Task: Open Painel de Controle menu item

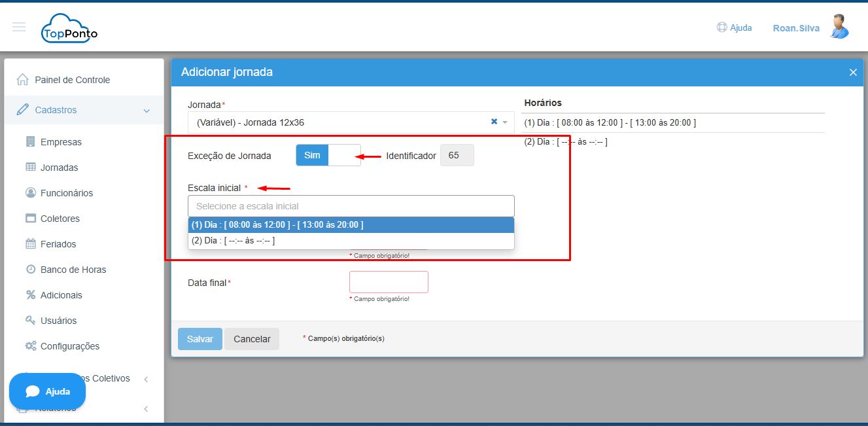Action: coord(72,80)
